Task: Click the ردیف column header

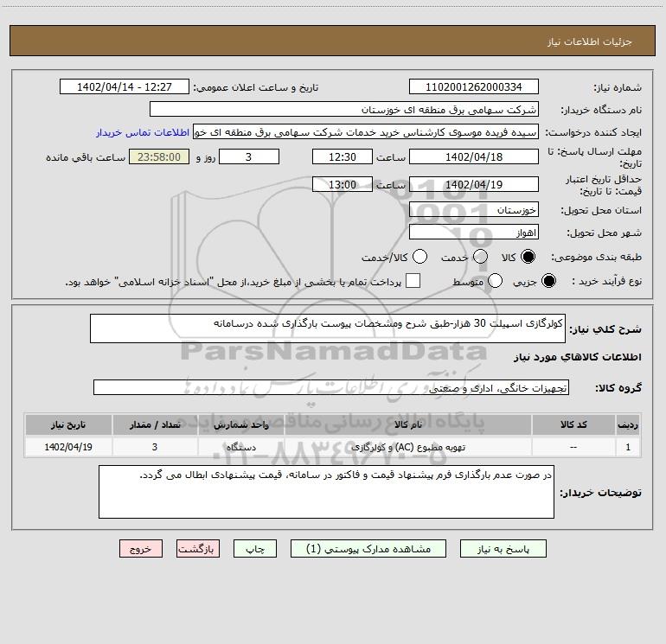Action: [628, 425]
